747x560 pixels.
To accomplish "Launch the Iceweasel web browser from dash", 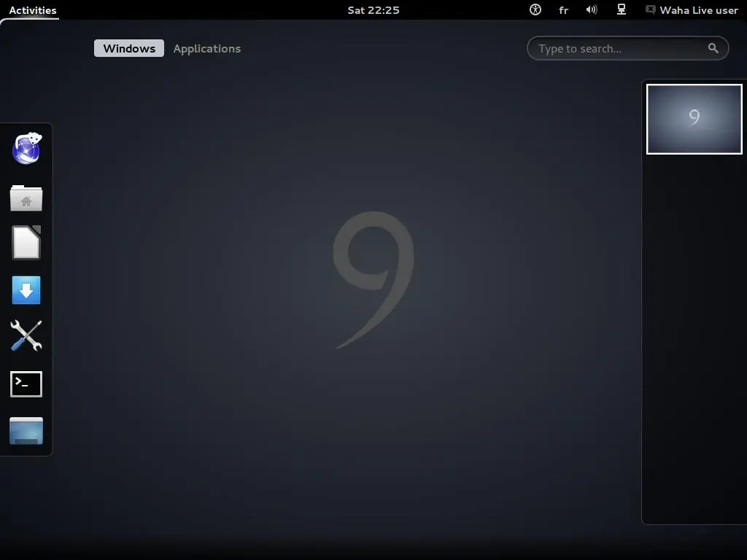I will (x=27, y=149).
